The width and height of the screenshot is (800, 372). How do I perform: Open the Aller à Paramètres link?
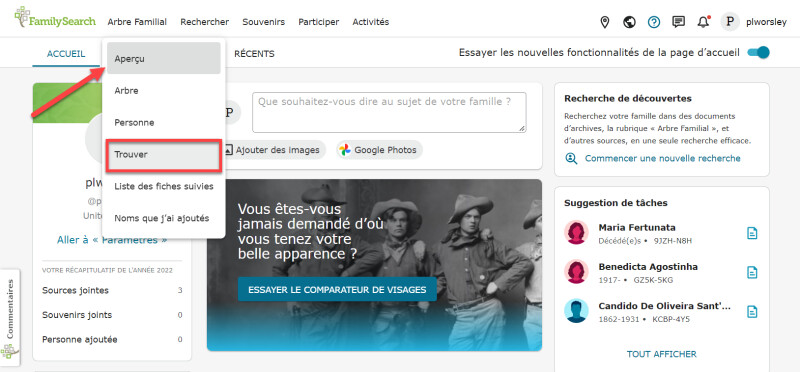tap(112, 239)
